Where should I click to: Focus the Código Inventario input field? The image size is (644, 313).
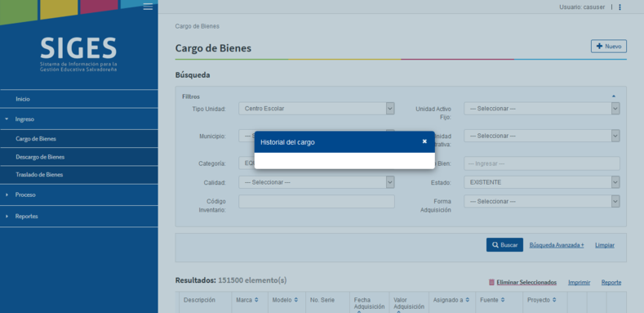[316, 201]
